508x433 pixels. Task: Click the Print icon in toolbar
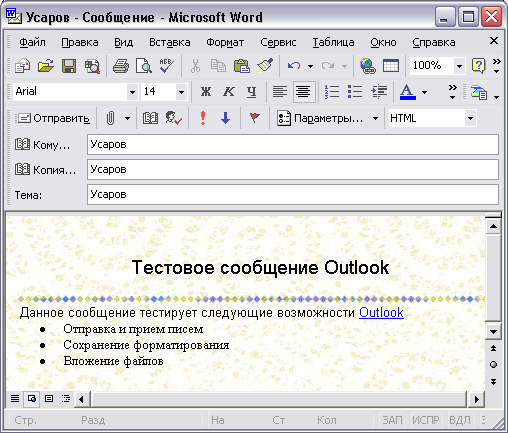point(121,66)
